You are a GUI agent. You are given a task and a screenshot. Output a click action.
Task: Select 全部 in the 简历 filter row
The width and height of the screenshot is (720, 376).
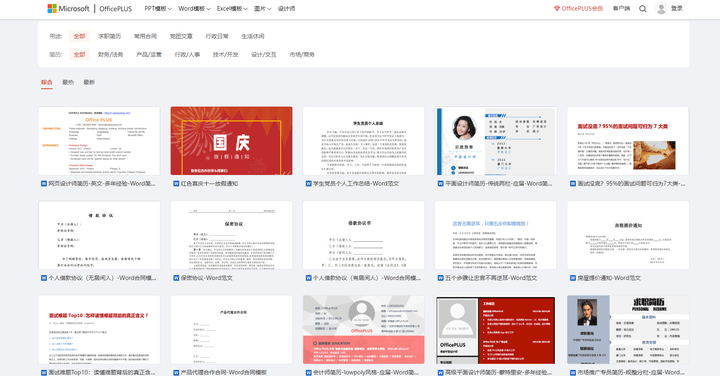79,55
